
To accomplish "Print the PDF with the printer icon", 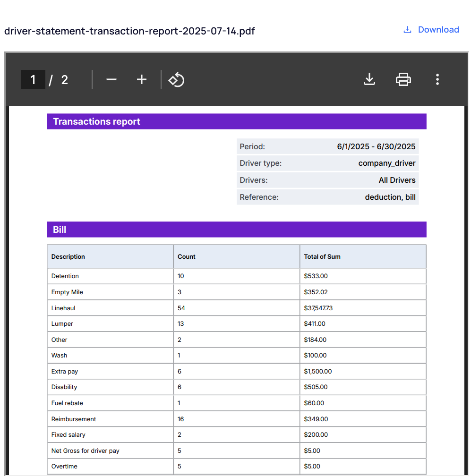I will point(403,79).
